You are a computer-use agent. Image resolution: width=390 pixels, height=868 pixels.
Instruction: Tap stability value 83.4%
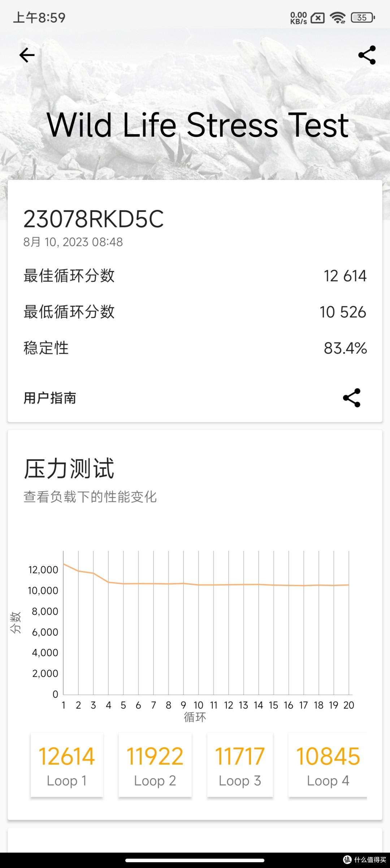pyautogui.click(x=345, y=348)
